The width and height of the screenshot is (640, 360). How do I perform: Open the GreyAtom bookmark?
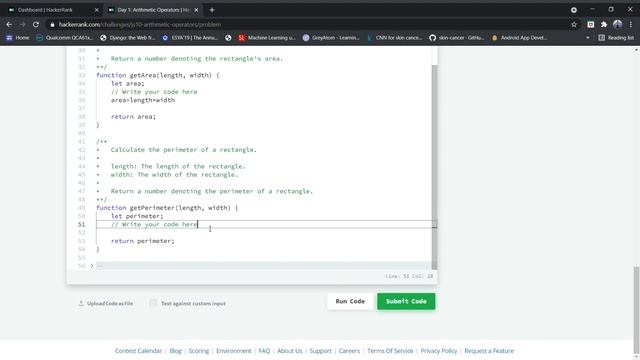331,38
